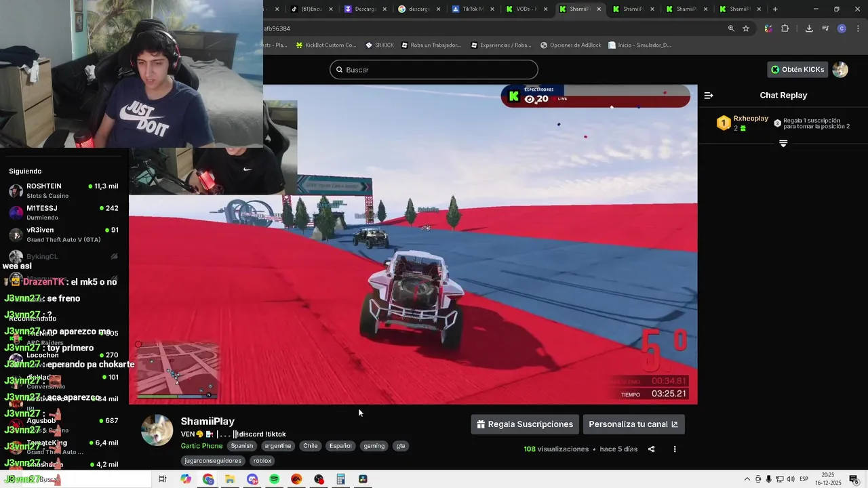
Task: Click the Obtén KICKs button
Action: (x=798, y=69)
